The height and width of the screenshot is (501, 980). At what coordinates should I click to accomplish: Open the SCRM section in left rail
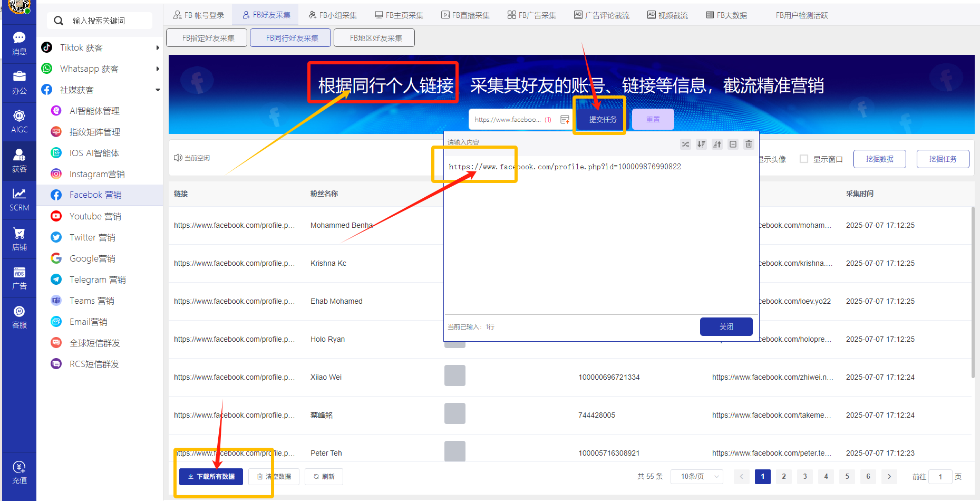click(19, 200)
